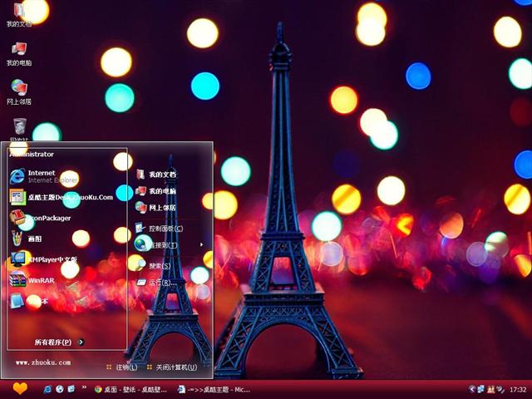
Task: Expand 所有程序(P) all programs list
Action: pyautogui.click(x=59, y=342)
